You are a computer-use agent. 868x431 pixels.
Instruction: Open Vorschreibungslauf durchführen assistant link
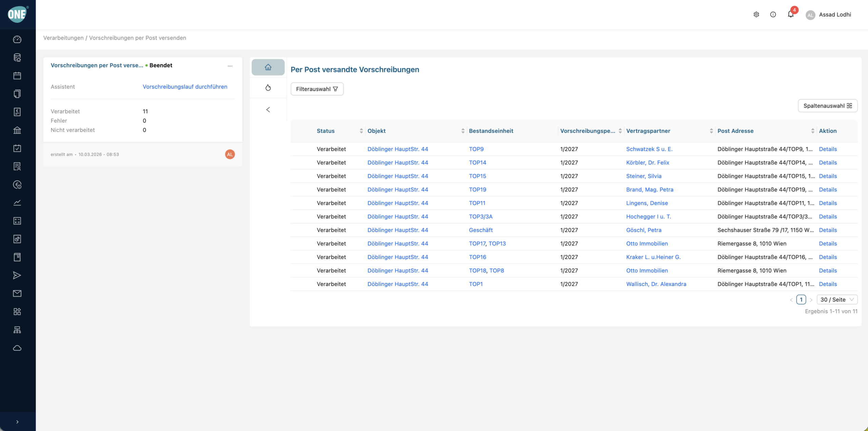coord(185,87)
